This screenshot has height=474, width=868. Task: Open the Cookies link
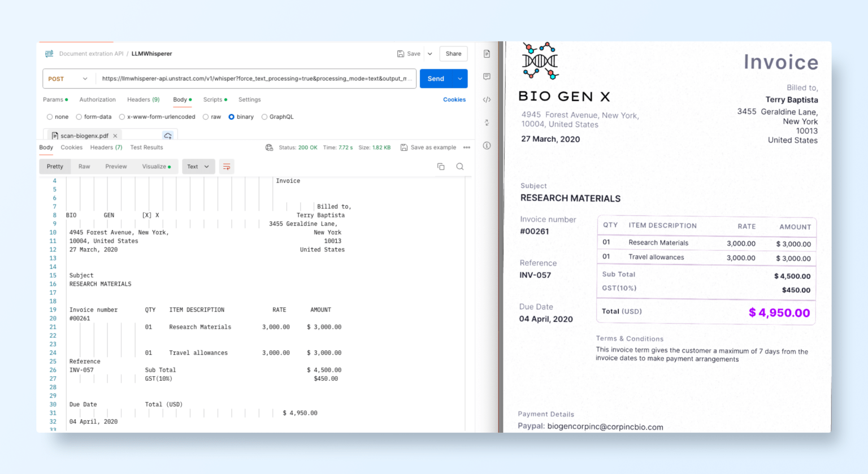pyautogui.click(x=454, y=99)
